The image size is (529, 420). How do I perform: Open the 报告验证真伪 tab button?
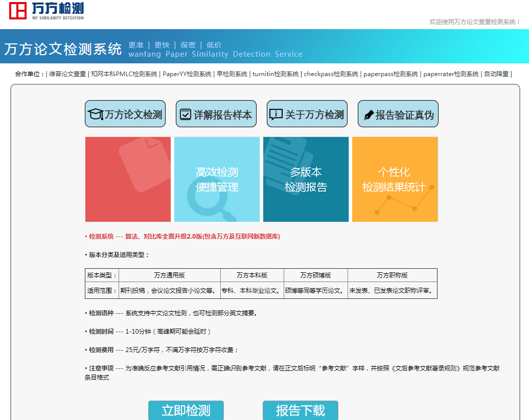[398, 114]
